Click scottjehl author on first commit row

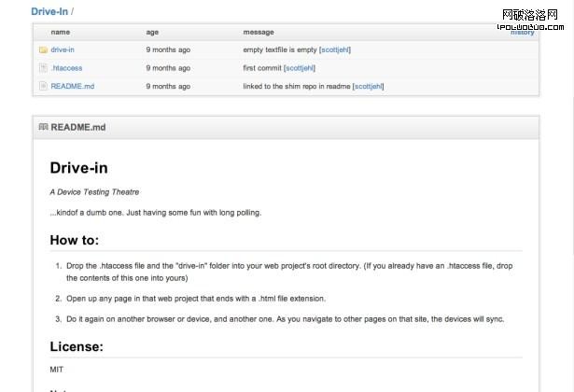pyautogui.click(x=300, y=67)
